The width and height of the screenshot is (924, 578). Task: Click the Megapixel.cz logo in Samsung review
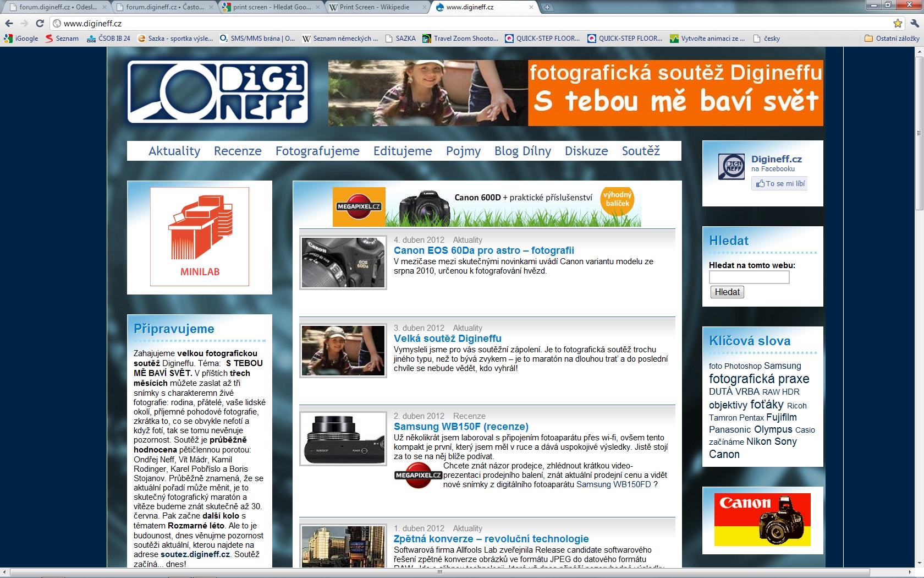419,475
